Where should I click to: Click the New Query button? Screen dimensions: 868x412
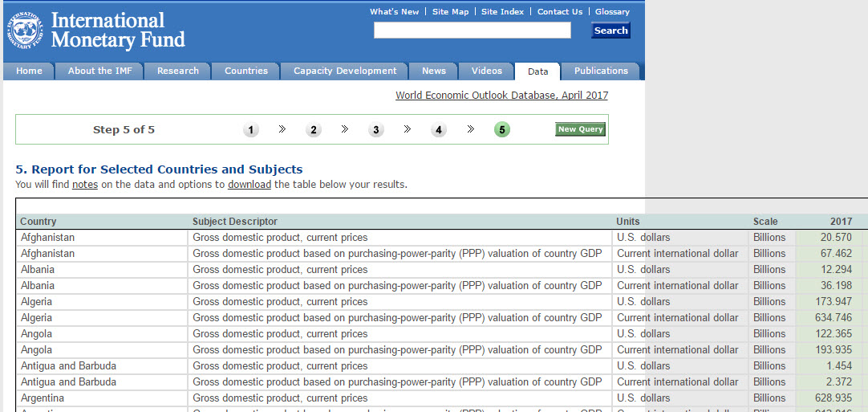tap(580, 129)
